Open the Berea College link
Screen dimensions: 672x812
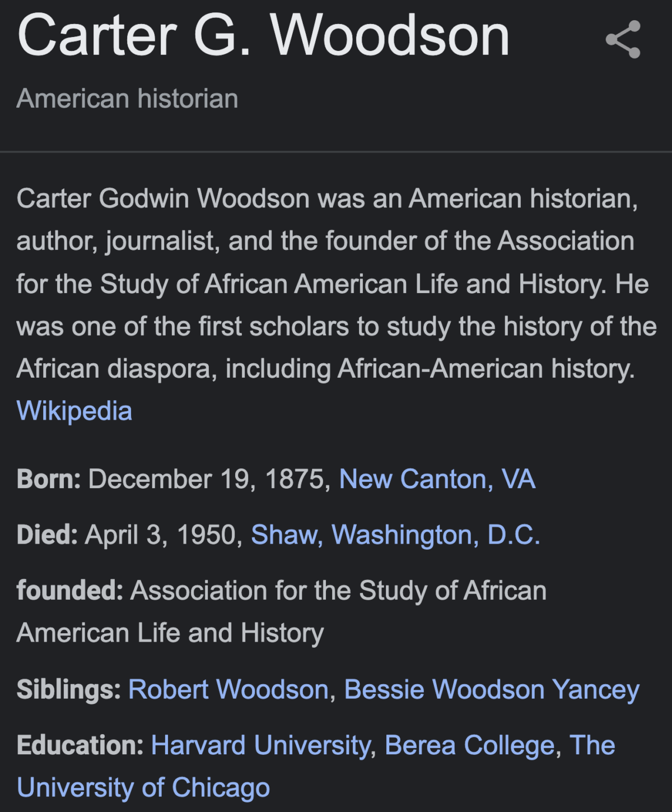coord(470,745)
